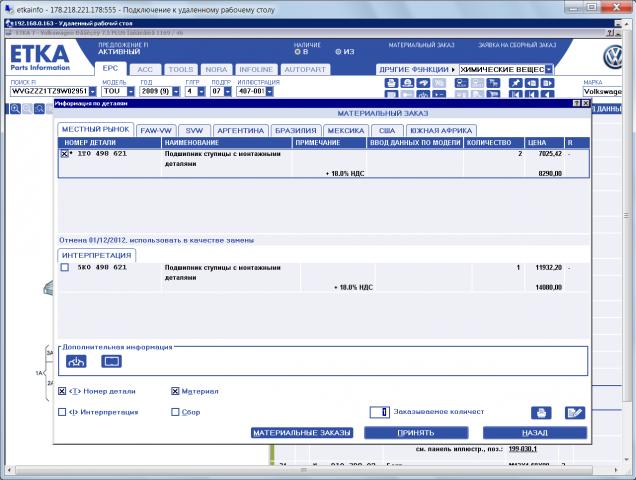Click Заявка на сборный заказ header link

tap(517, 45)
